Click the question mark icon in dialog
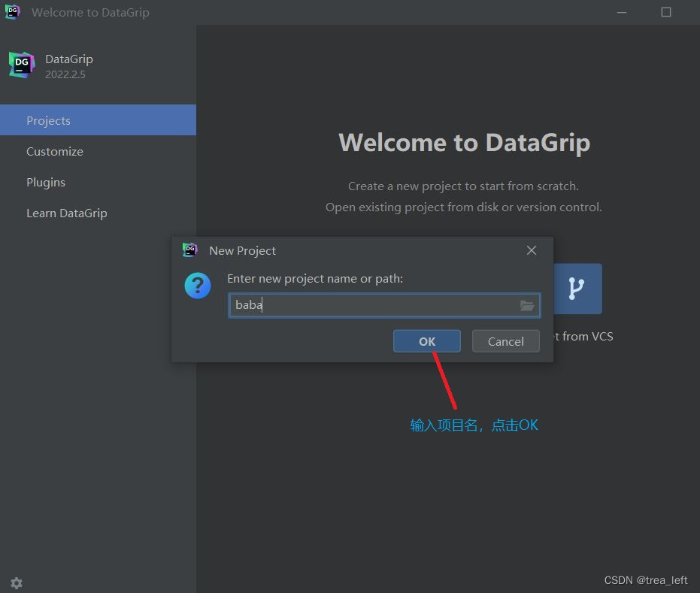700x593 pixels. 197,286
